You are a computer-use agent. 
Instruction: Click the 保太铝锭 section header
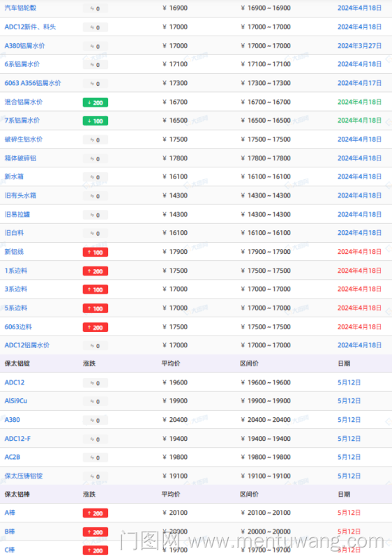17,363
